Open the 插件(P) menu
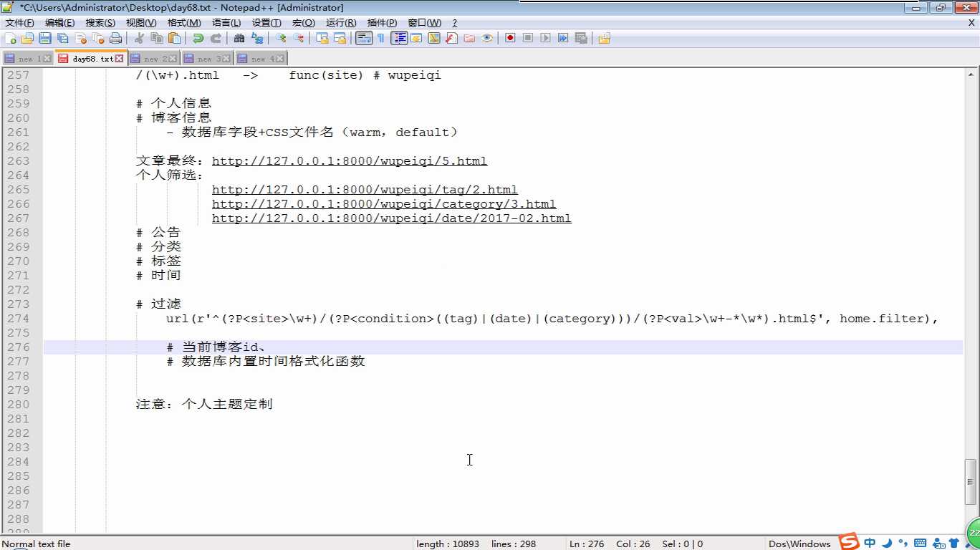 [382, 23]
